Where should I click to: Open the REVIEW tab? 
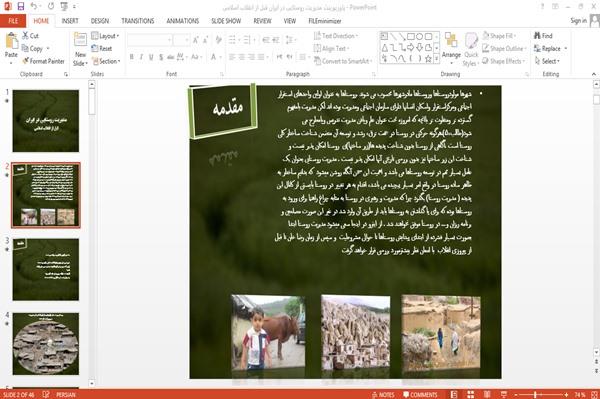coord(262,21)
